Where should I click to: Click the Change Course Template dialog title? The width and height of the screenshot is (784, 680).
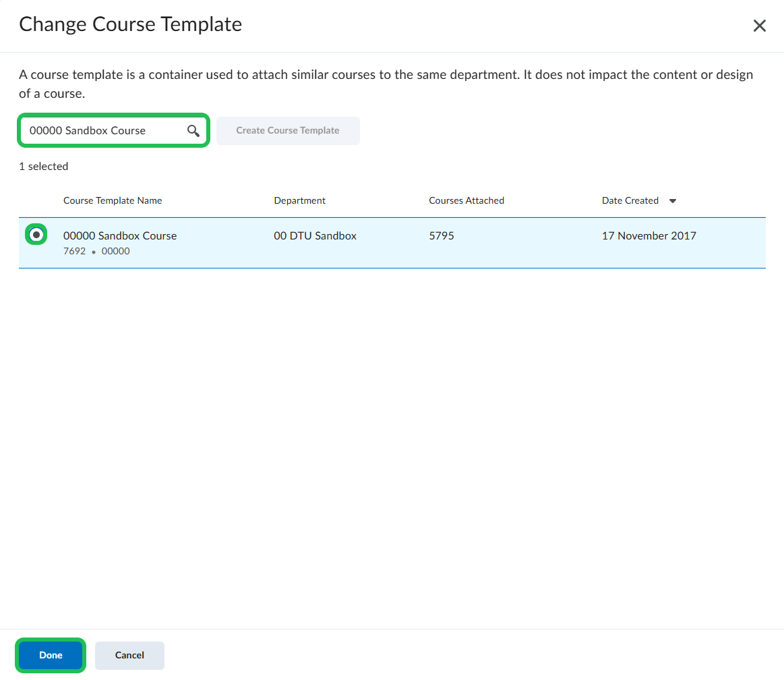click(x=130, y=24)
